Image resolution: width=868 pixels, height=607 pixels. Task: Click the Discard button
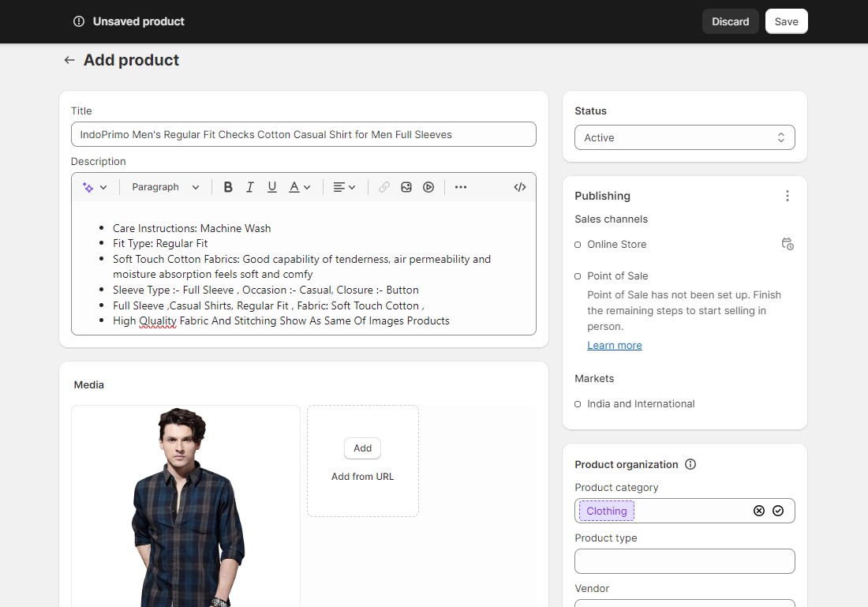[730, 21]
